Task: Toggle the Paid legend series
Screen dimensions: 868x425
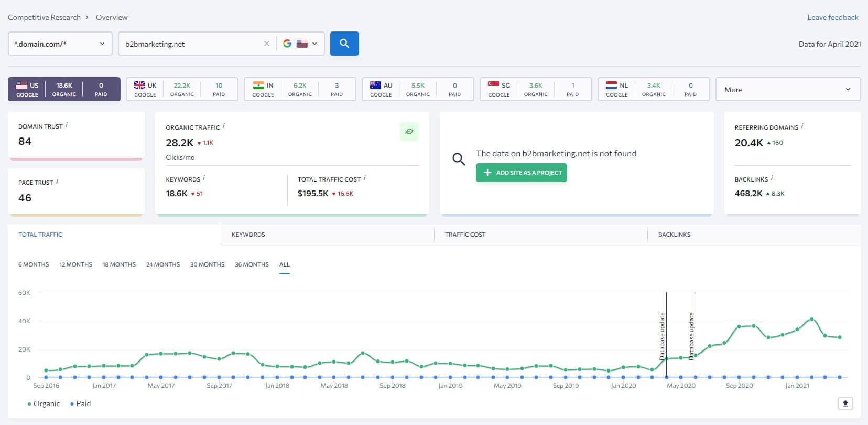Action: coord(80,403)
